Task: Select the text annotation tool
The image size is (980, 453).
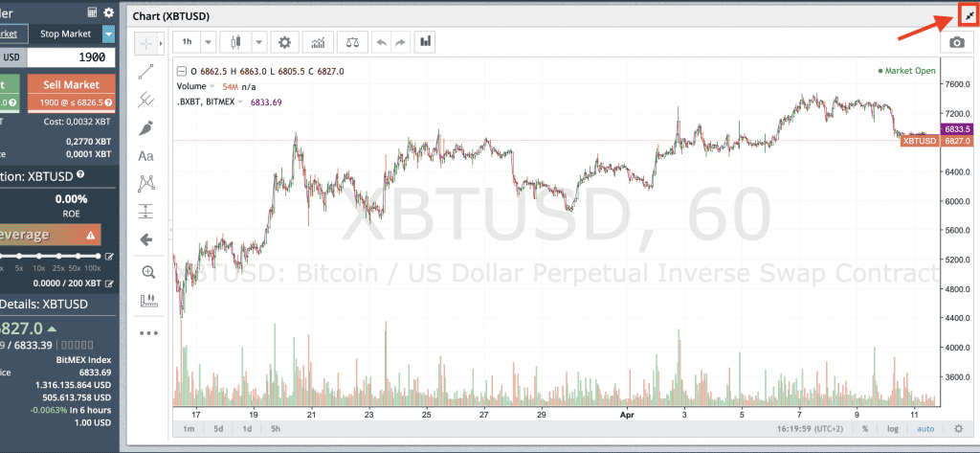Action: point(146,155)
